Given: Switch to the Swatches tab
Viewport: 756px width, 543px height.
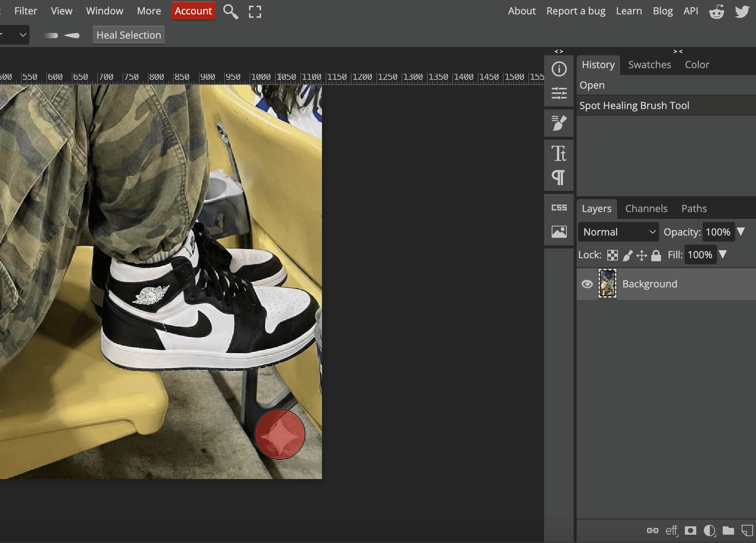Looking at the screenshot, I should click(649, 65).
